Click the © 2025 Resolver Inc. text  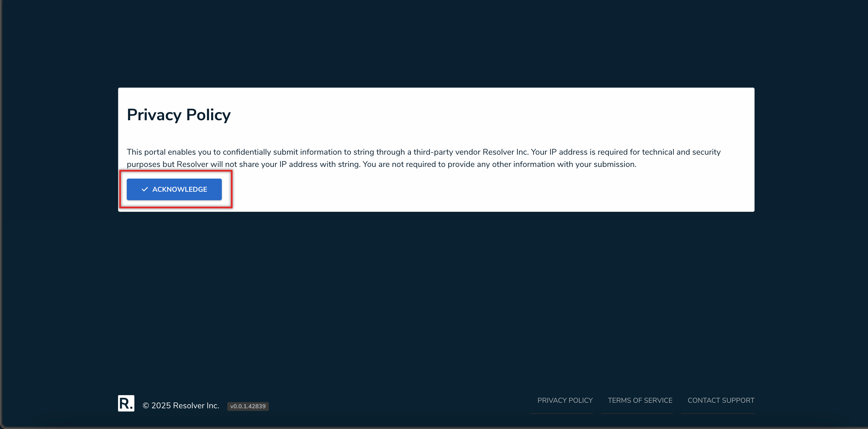click(181, 405)
